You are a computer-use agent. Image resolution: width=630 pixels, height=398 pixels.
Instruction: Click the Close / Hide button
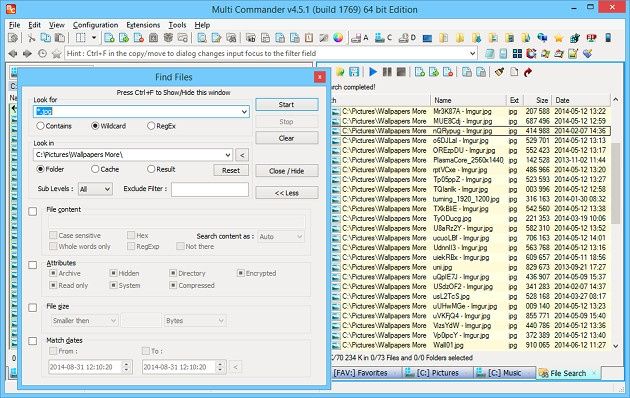286,171
